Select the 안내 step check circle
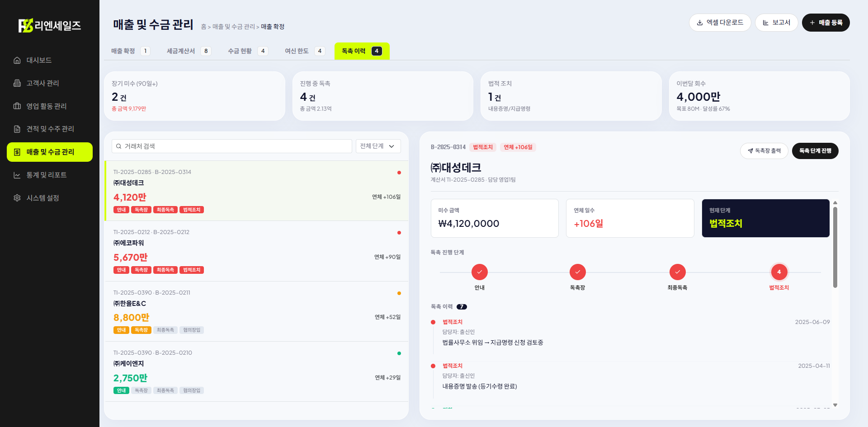This screenshot has height=427, width=868. (480, 272)
